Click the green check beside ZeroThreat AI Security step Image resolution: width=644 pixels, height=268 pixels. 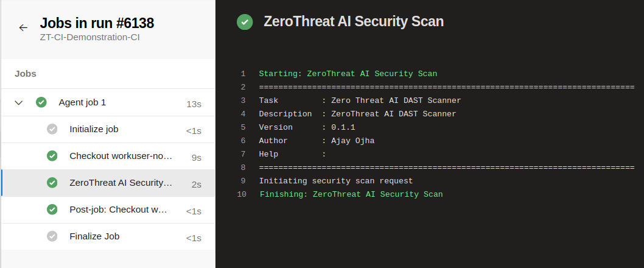pyautogui.click(x=52, y=183)
